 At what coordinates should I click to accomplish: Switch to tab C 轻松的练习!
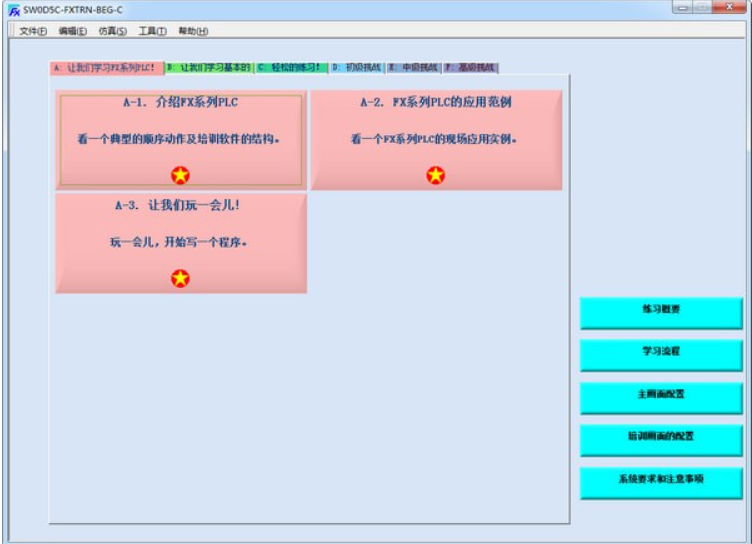pos(291,68)
